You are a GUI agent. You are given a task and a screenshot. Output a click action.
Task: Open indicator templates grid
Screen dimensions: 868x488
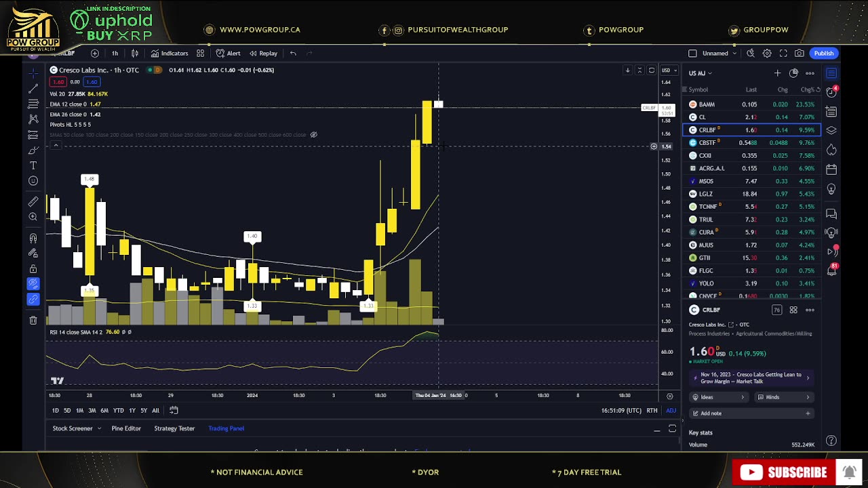click(200, 53)
